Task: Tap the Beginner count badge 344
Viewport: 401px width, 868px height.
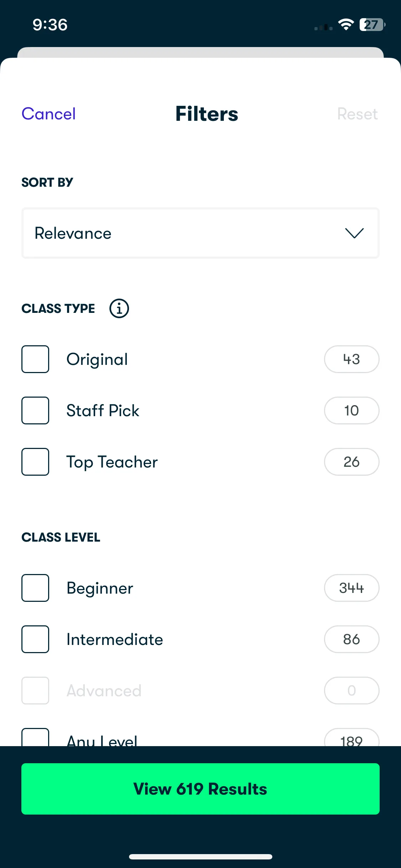Action: [x=351, y=588]
